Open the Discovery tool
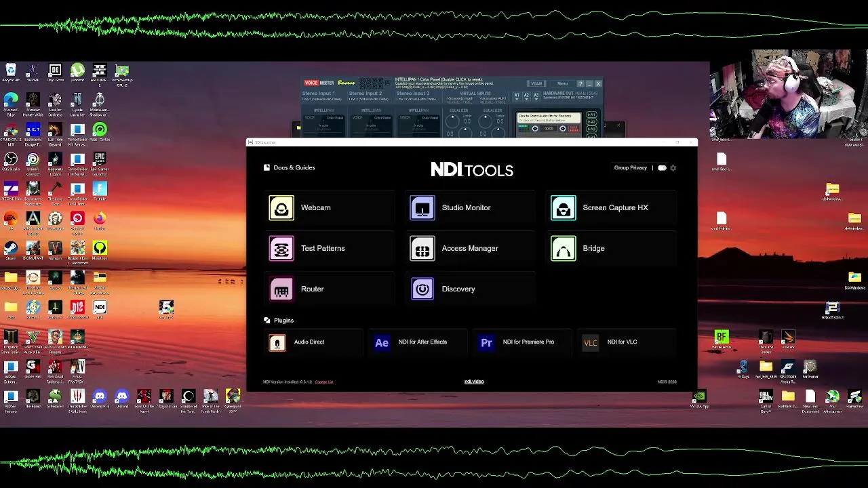Screen dimensions: 868x488 [471, 289]
